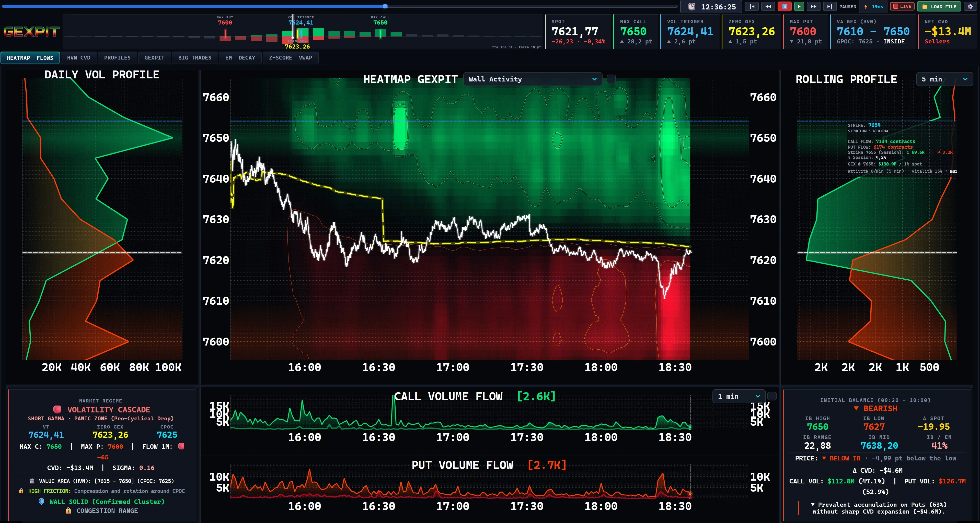Skip to end of replay
Screen dimensions: 980x523
pos(830,6)
